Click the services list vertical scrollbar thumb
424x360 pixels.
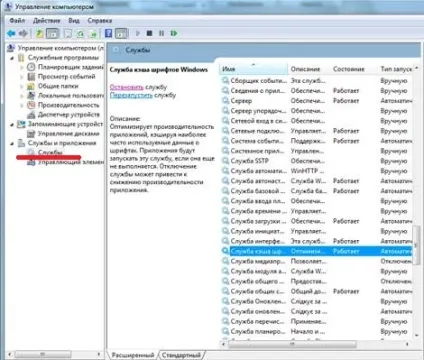pos(416,245)
